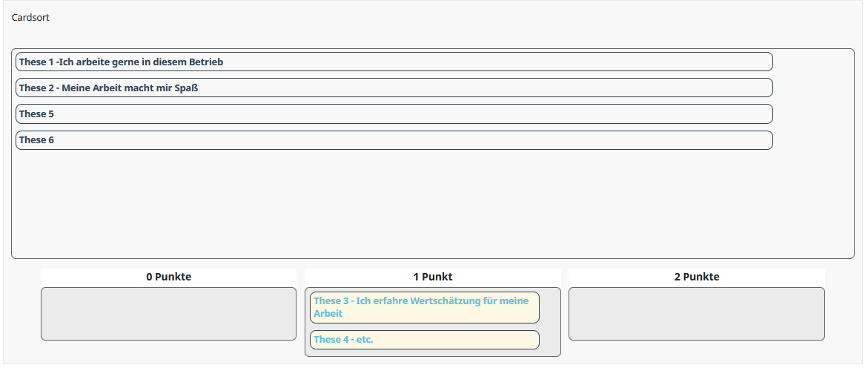Click the word 'Spaß' in These 2
868x368 pixels.
click(x=187, y=88)
